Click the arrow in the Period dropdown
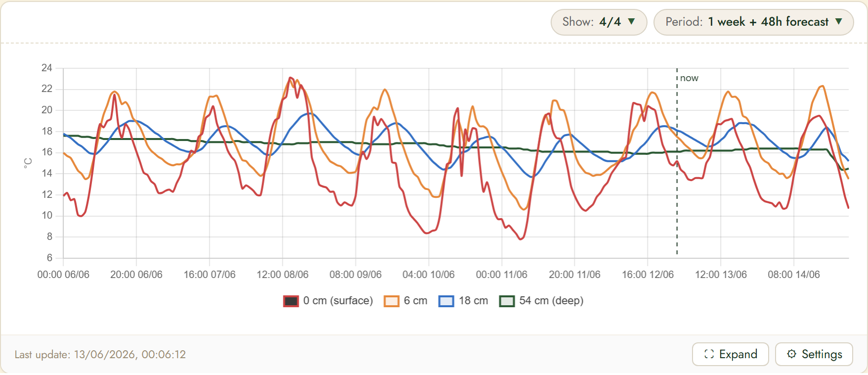 839,22
